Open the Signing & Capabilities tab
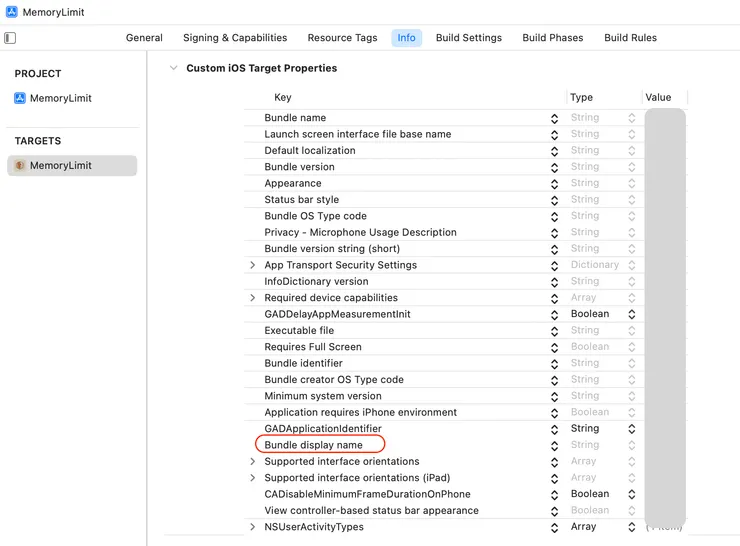 235,38
